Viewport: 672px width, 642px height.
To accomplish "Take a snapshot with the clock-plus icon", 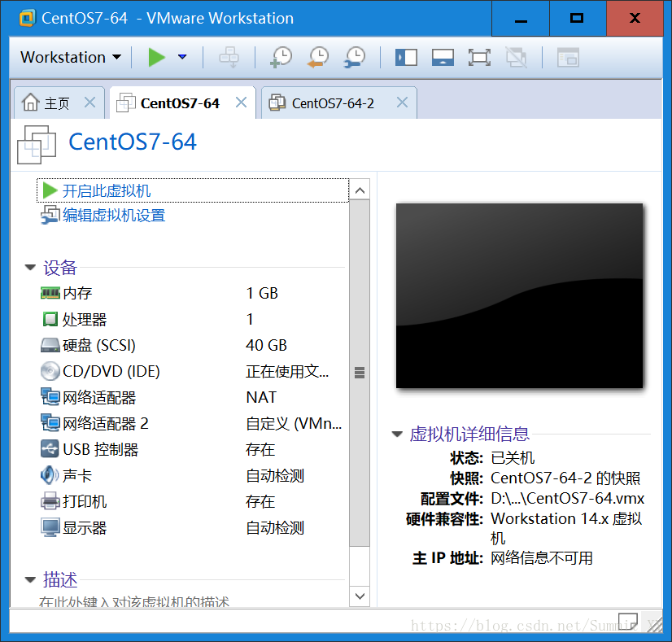I will click(281, 57).
